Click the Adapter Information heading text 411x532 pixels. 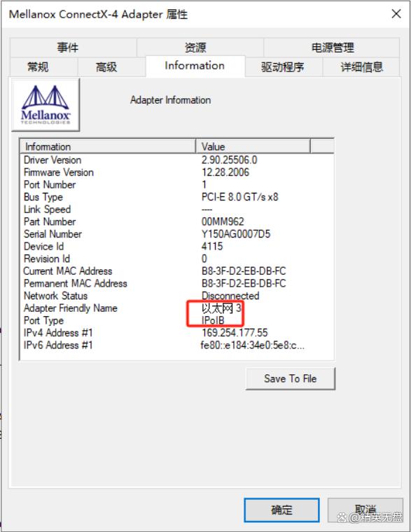170,100
